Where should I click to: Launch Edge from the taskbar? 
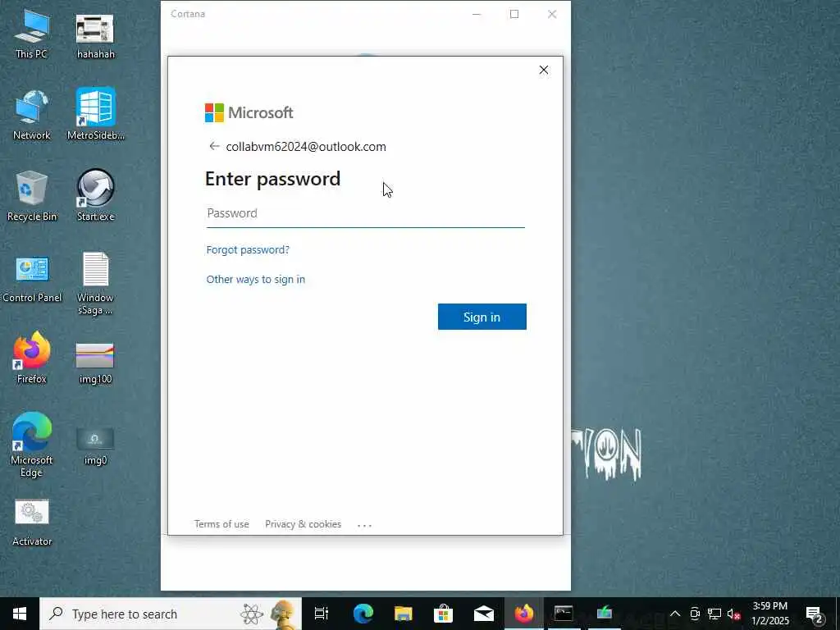pos(363,614)
